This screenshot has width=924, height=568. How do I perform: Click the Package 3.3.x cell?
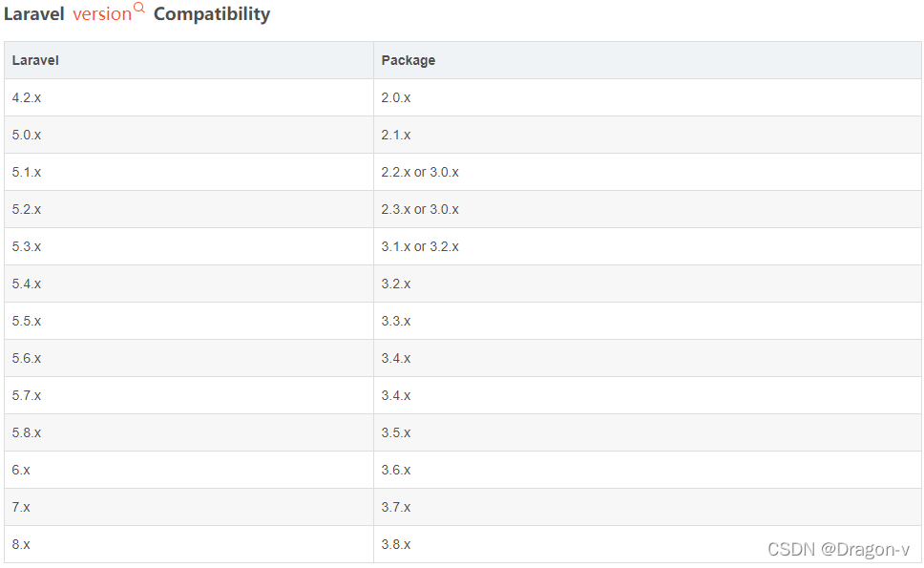point(396,321)
